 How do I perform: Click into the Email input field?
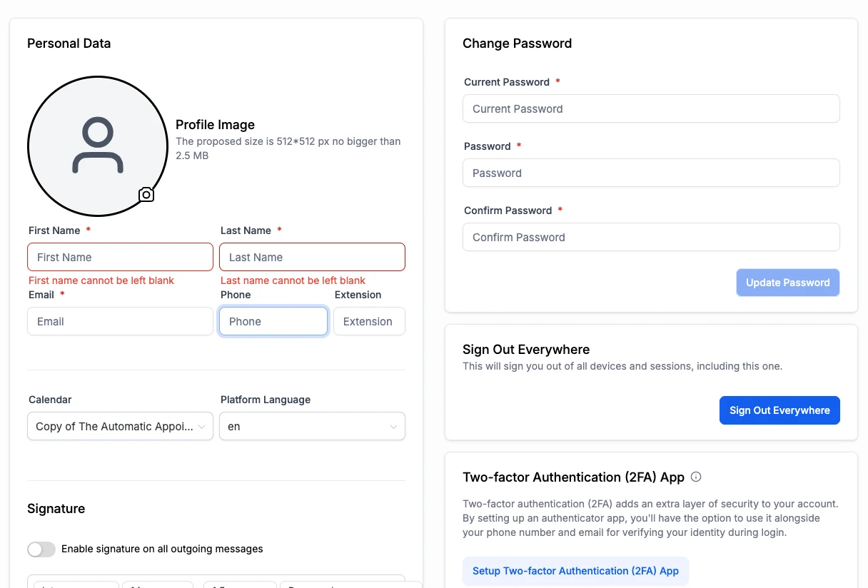coord(120,321)
